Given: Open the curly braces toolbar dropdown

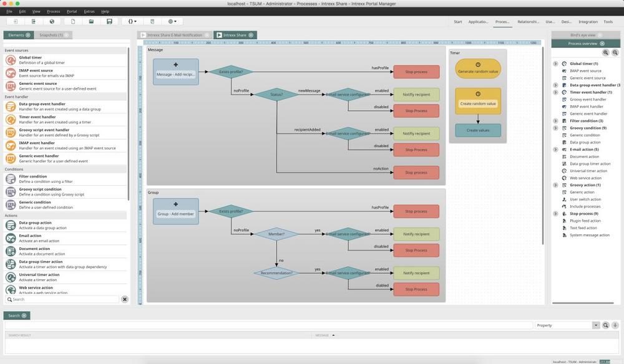Looking at the screenshot, I should pos(132,21).
